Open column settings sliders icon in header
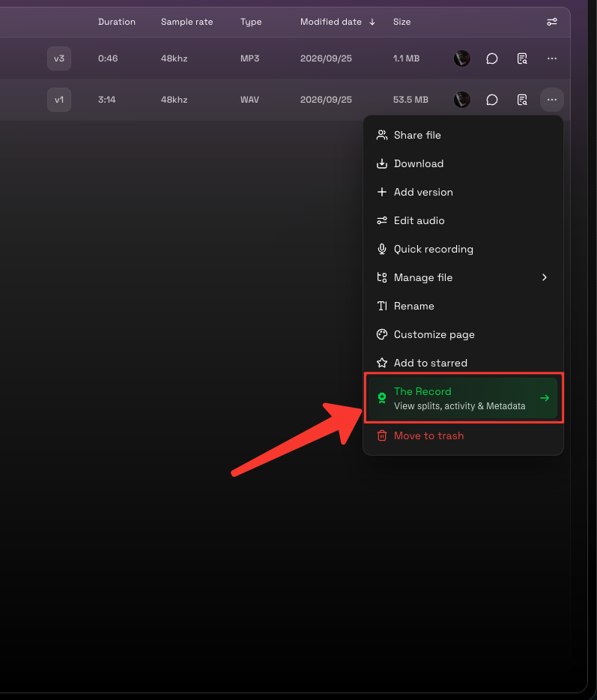Viewport: 597px width, 700px height. [x=552, y=22]
